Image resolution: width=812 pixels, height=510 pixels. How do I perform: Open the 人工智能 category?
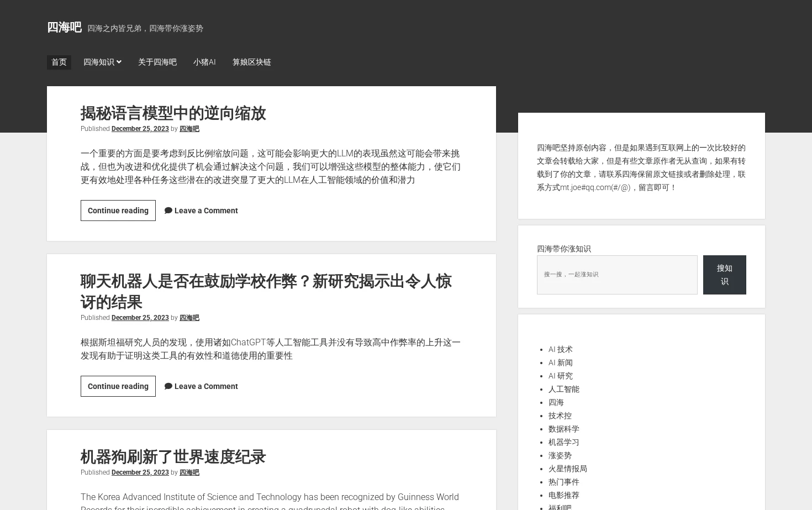coord(563,389)
